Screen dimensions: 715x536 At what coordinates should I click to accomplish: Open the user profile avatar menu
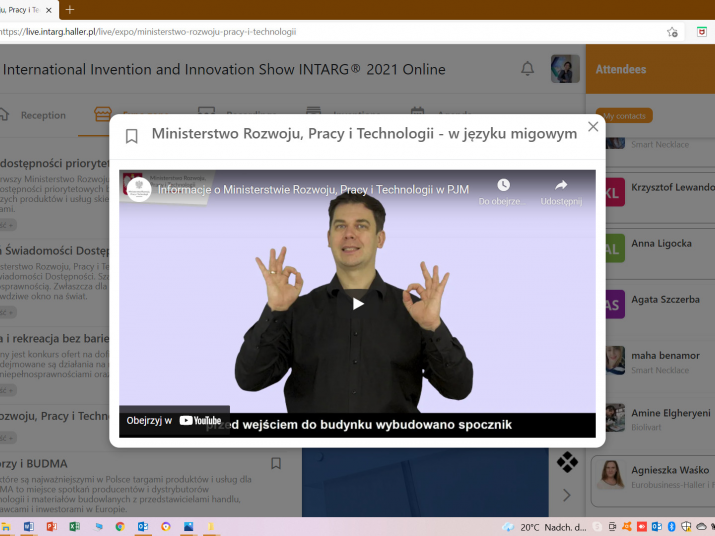pyautogui.click(x=565, y=69)
